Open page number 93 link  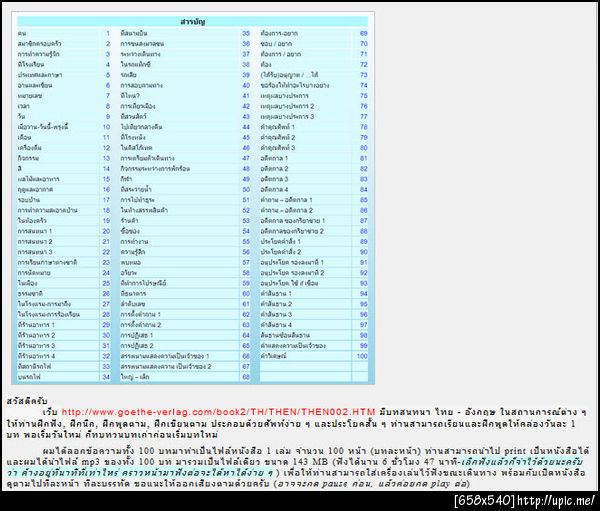(x=364, y=283)
